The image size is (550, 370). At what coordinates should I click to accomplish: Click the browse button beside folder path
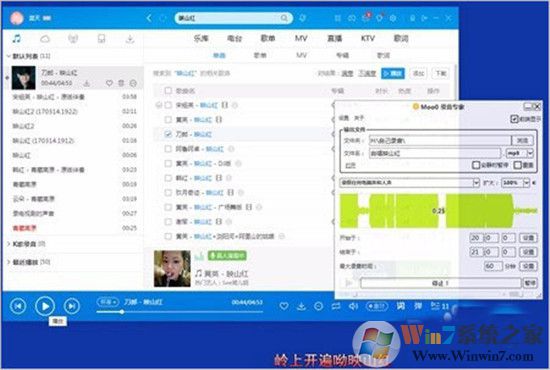[522, 140]
